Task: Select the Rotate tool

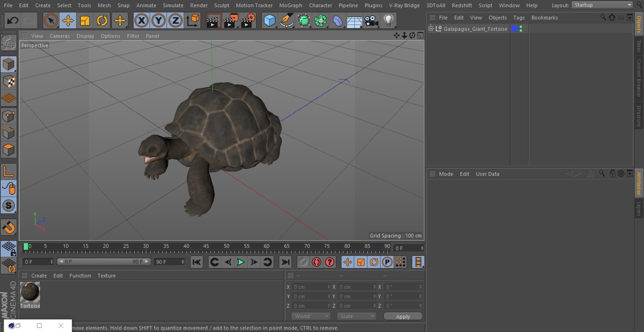Action: [102, 21]
